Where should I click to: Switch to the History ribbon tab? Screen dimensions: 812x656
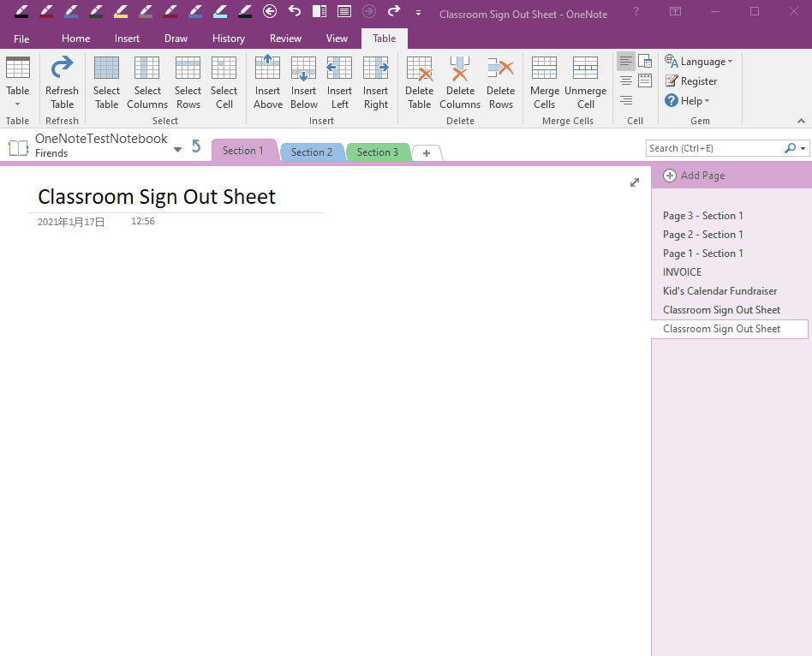pyautogui.click(x=229, y=39)
